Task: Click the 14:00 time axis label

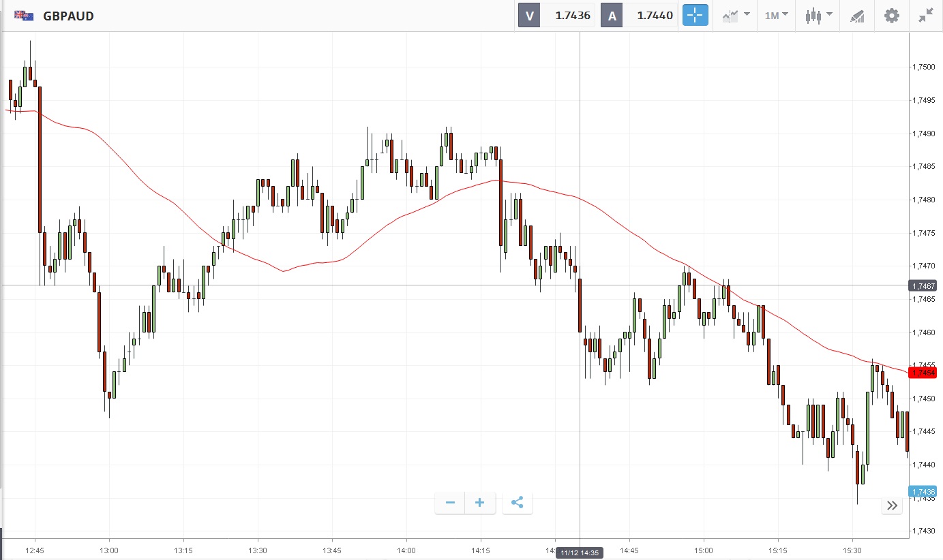Action: [406, 550]
